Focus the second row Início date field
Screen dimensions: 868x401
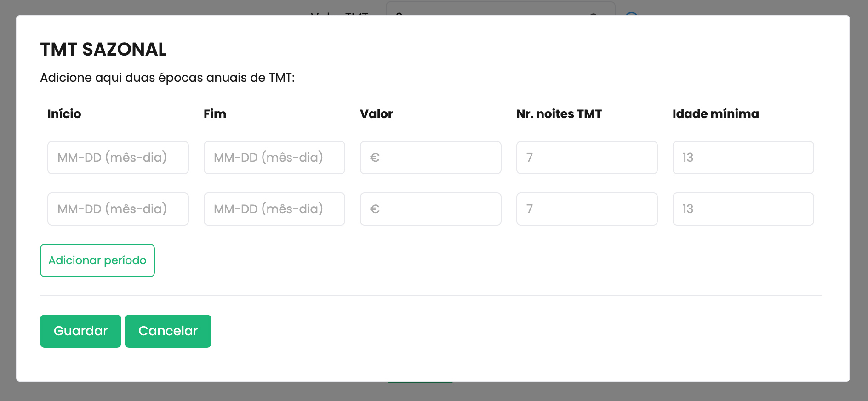tap(118, 209)
